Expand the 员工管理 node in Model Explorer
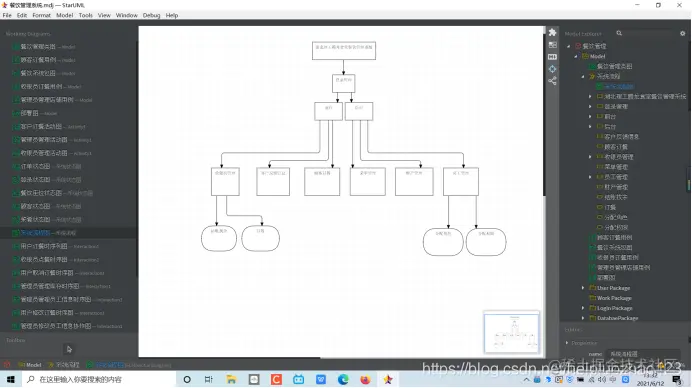The width and height of the screenshot is (692, 388). coord(590,177)
